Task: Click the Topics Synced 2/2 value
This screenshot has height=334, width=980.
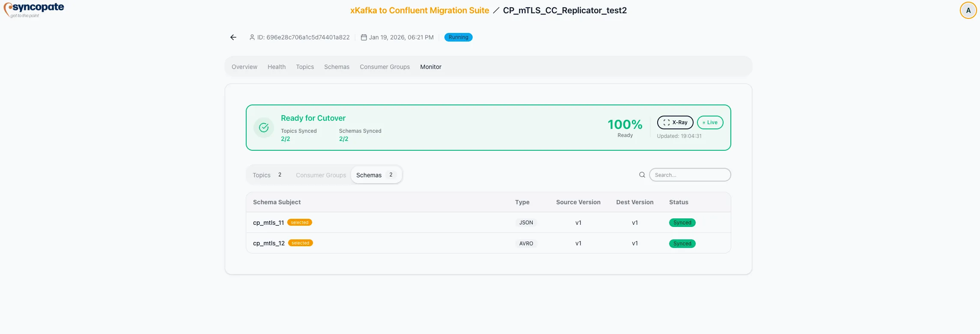Action: click(x=286, y=139)
